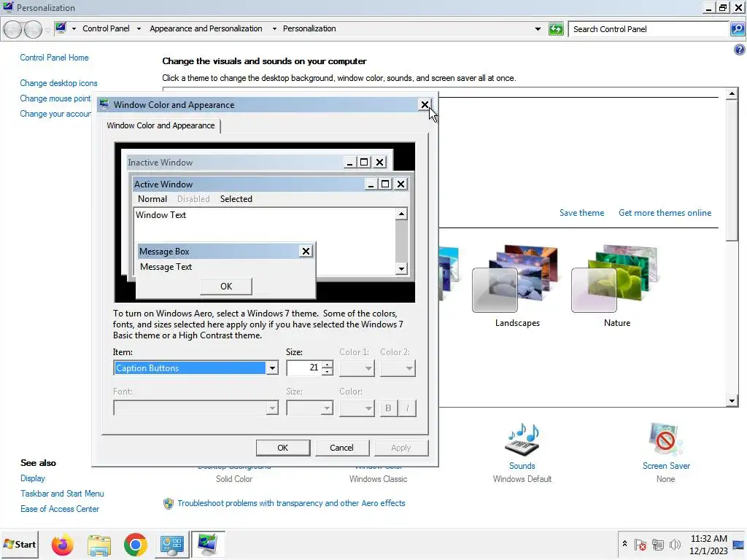
Task: Click the Action Center flag icon
Action: coord(640,544)
